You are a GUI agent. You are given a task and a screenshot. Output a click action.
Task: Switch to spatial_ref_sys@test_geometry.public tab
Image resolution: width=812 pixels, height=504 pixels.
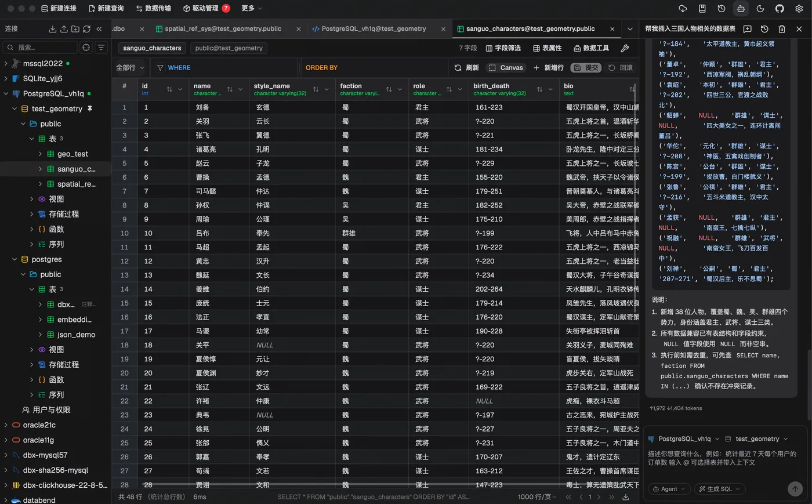[223, 29]
